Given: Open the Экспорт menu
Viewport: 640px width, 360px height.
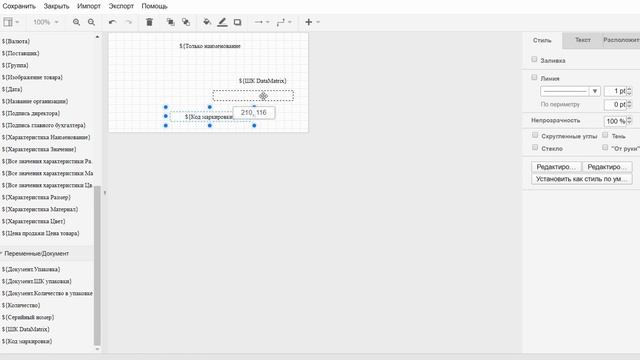Looking at the screenshot, I should 121,6.
